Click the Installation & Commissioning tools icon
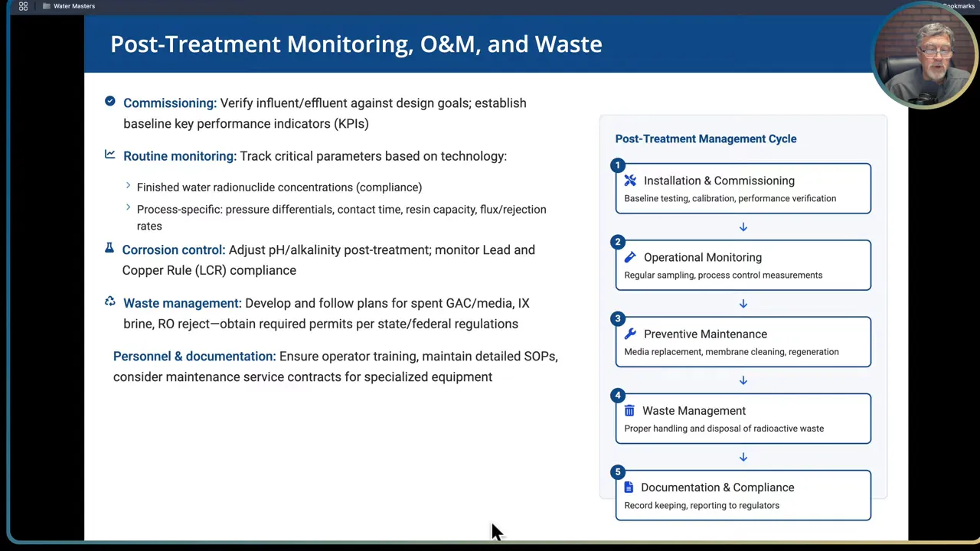980x551 pixels. [629, 180]
